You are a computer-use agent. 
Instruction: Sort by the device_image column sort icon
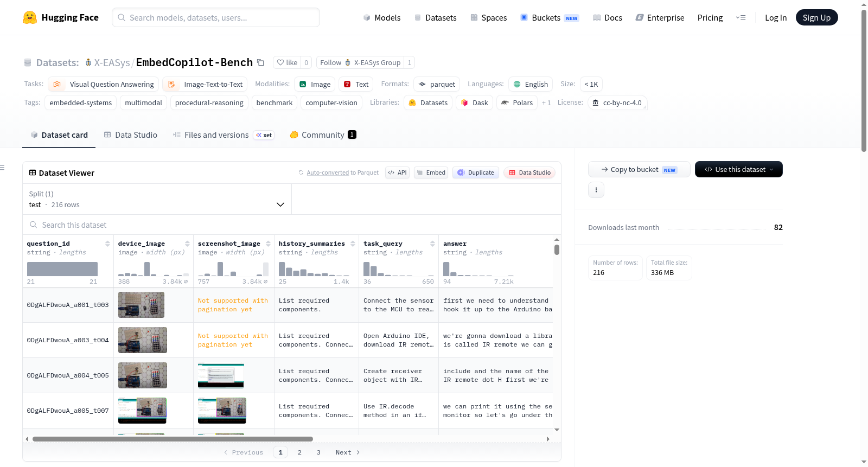coord(187,244)
